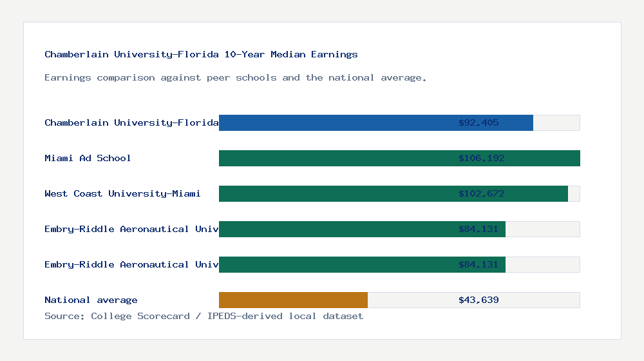Select the 'Miami Ad School' row label
Image resolution: width=644 pixels, height=361 pixels.
tap(88, 158)
